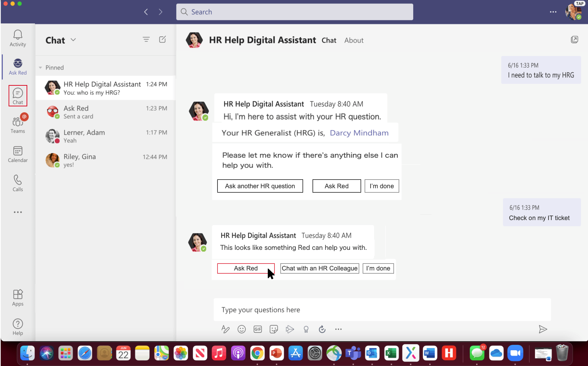Image resolution: width=588 pixels, height=366 pixels.
Task: Pop out the chat into new window
Action: (574, 40)
